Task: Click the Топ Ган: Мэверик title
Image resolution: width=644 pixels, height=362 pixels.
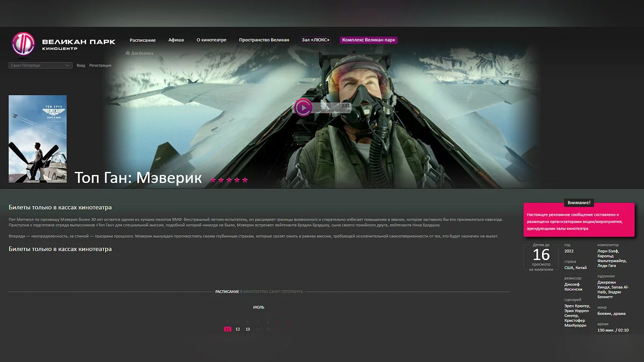Action: pyautogui.click(x=138, y=178)
